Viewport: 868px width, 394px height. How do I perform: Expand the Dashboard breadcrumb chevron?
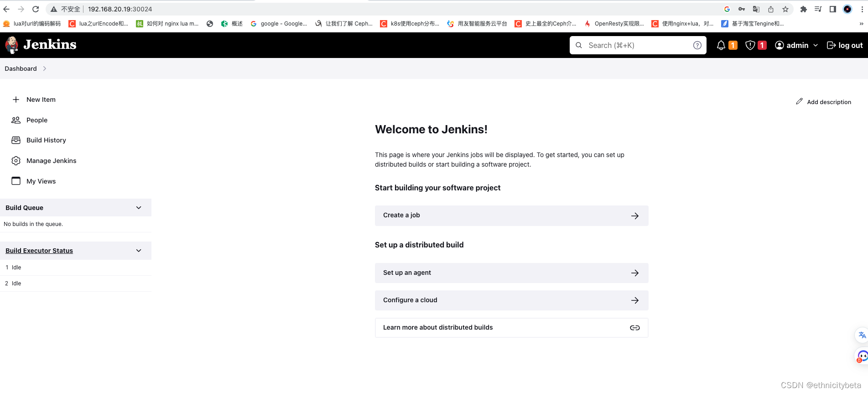pos(44,68)
